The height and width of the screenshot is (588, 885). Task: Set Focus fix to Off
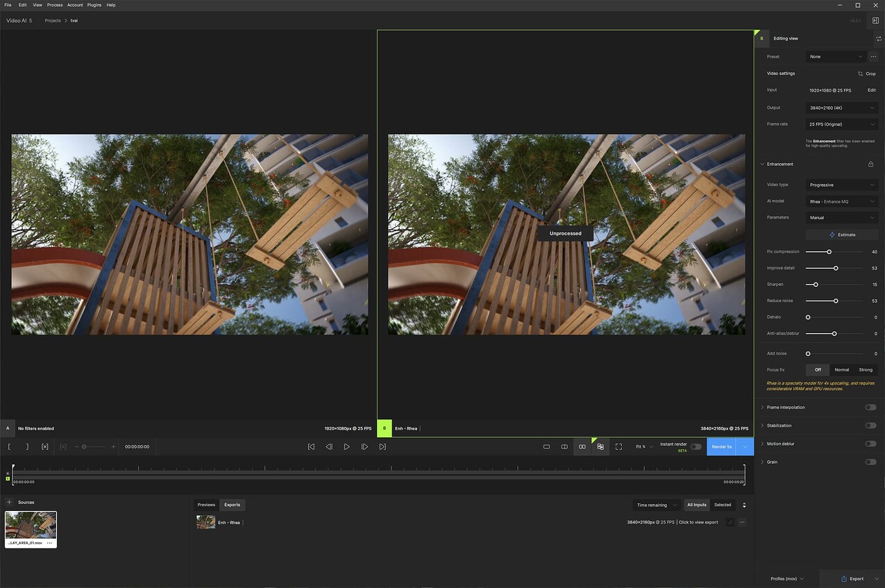(818, 370)
